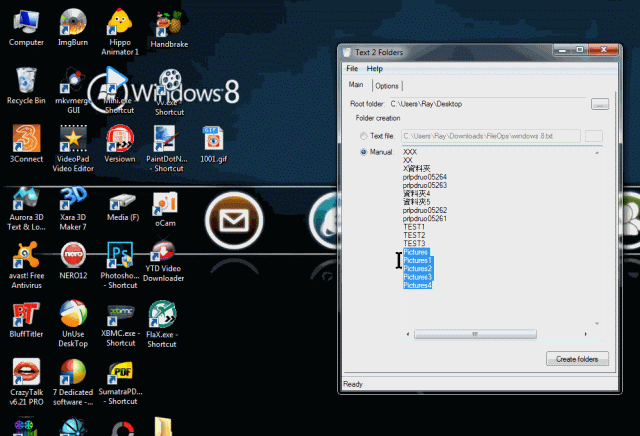
Task: Open the Computer desktop icon
Action: (26, 27)
